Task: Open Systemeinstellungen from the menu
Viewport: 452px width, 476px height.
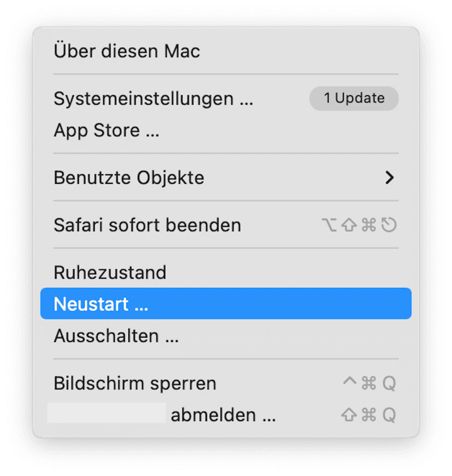Action: point(226,99)
